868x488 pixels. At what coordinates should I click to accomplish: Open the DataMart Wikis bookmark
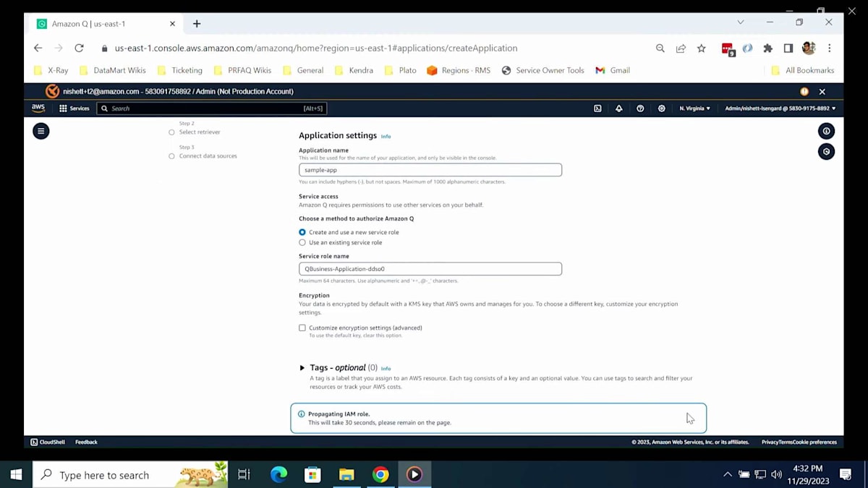pyautogui.click(x=113, y=70)
